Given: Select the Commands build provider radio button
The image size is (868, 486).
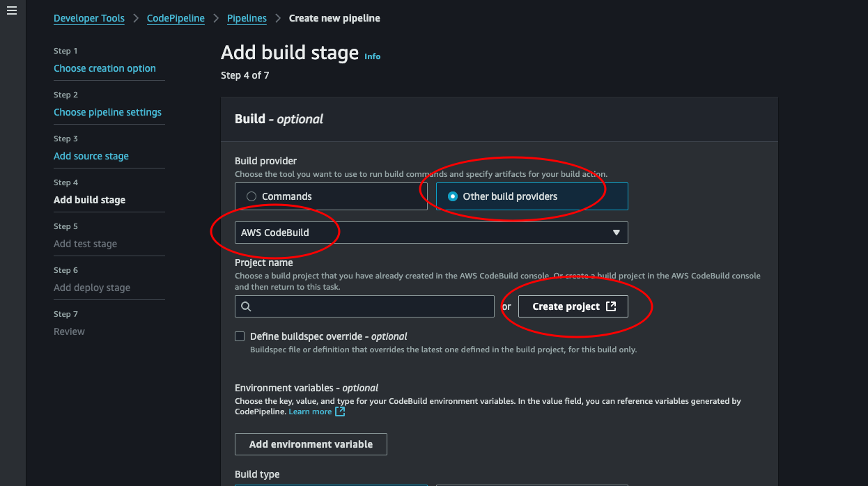Looking at the screenshot, I should tap(251, 196).
